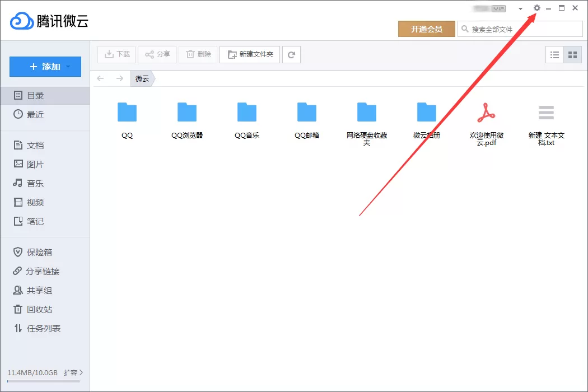Expand the 添加 button dropdown arrow
The image size is (588, 392).
[x=68, y=67]
